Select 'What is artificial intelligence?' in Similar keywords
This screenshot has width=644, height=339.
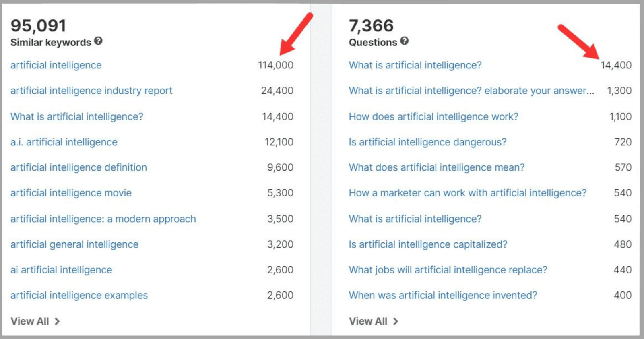coord(76,116)
